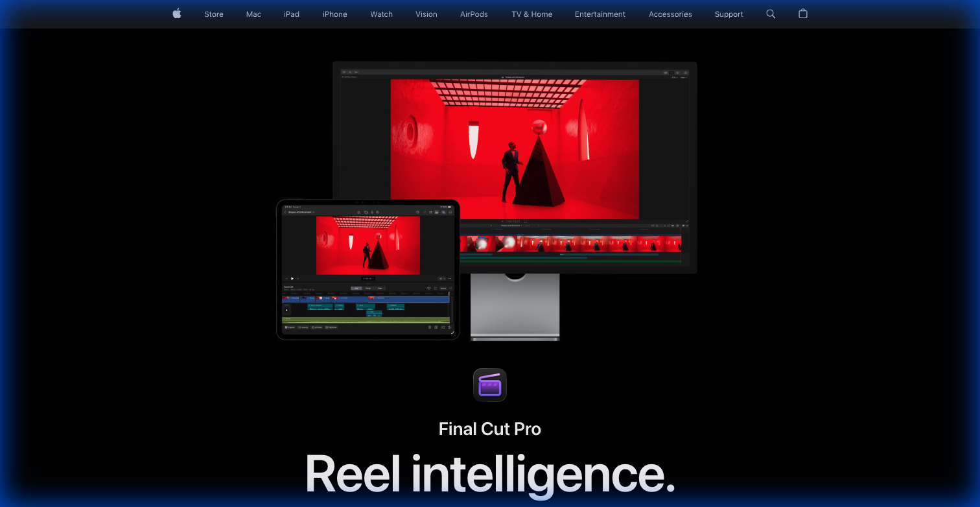This screenshot has width=980, height=507.
Task: Open the effects browser icon at iPad top right
Action: pyautogui.click(x=443, y=212)
